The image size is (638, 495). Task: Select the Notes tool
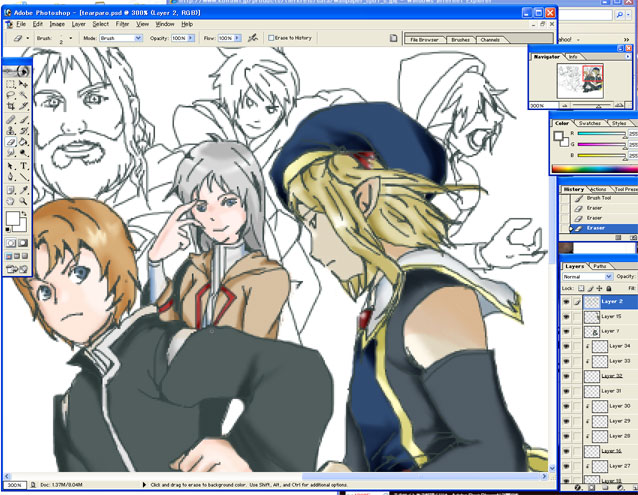[11, 190]
